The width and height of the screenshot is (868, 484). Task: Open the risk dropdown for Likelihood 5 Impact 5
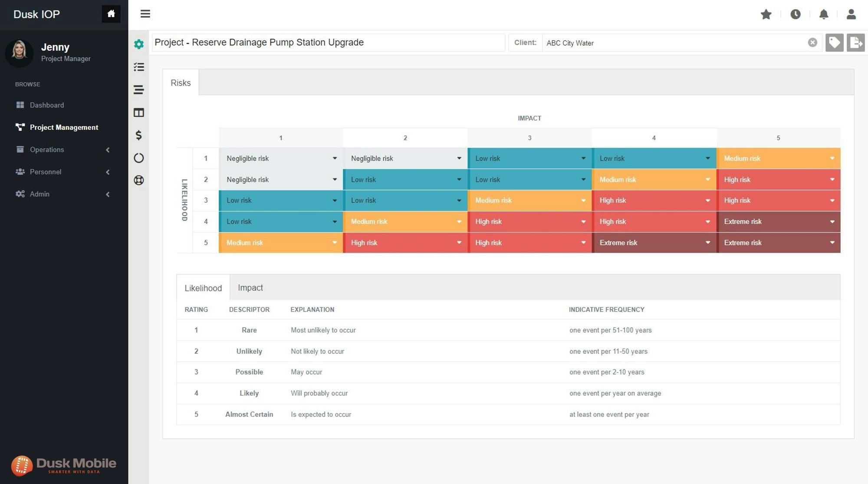(x=832, y=243)
